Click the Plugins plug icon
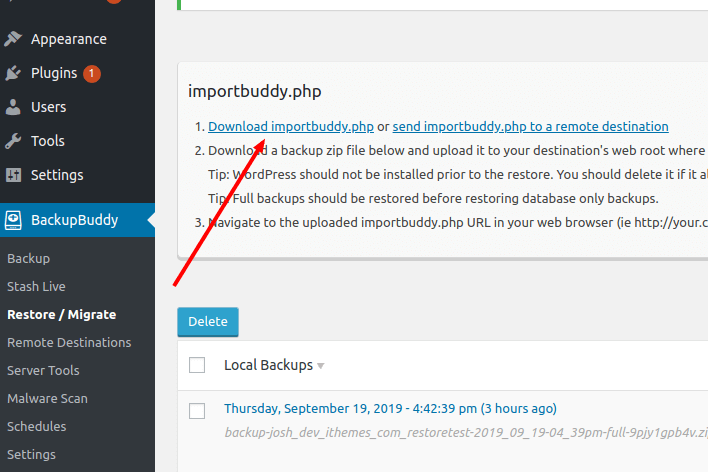The width and height of the screenshot is (708, 472). point(13,73)
